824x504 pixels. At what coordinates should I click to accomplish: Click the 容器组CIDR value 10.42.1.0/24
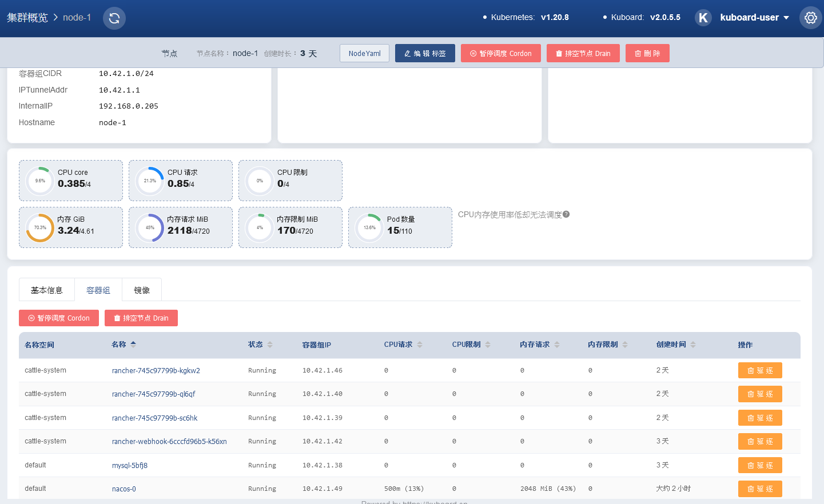pyautogui.click(x=126, y=74)
